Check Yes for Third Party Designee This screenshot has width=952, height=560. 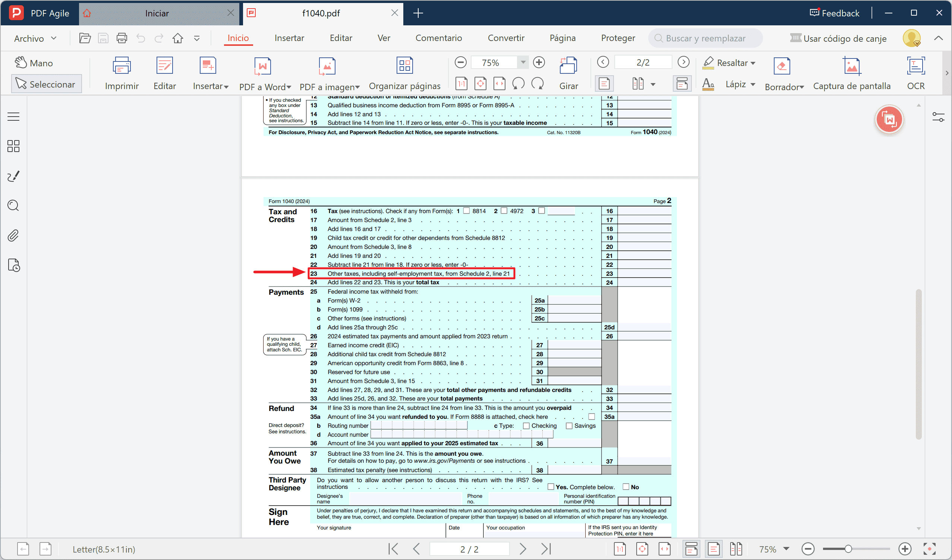pyautogui.click(x=551, y=487)
